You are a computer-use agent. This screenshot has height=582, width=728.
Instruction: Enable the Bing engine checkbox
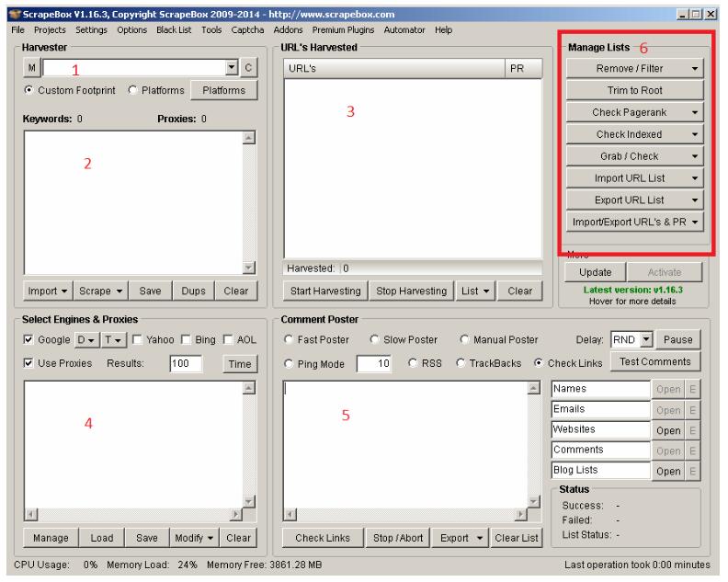point(186,339)
